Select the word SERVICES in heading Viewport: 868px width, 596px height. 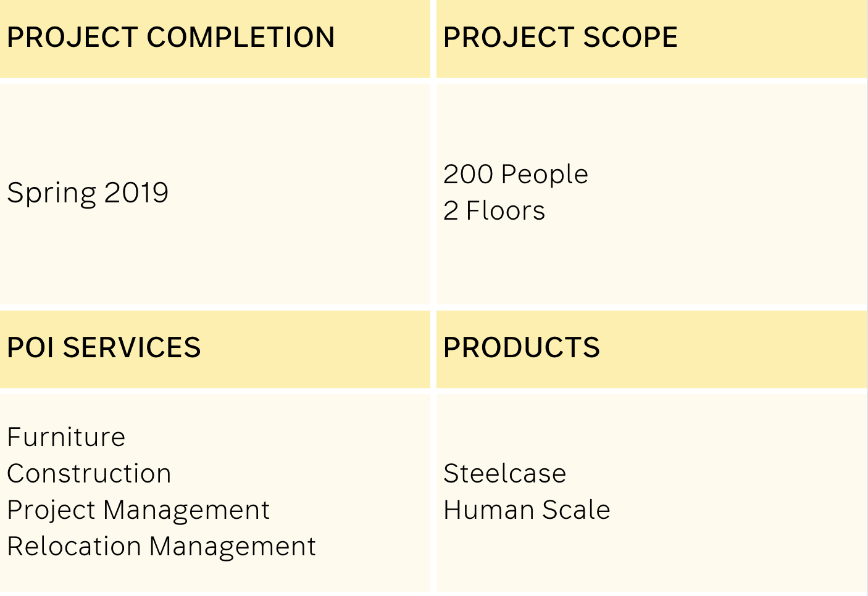coord(131,347)
